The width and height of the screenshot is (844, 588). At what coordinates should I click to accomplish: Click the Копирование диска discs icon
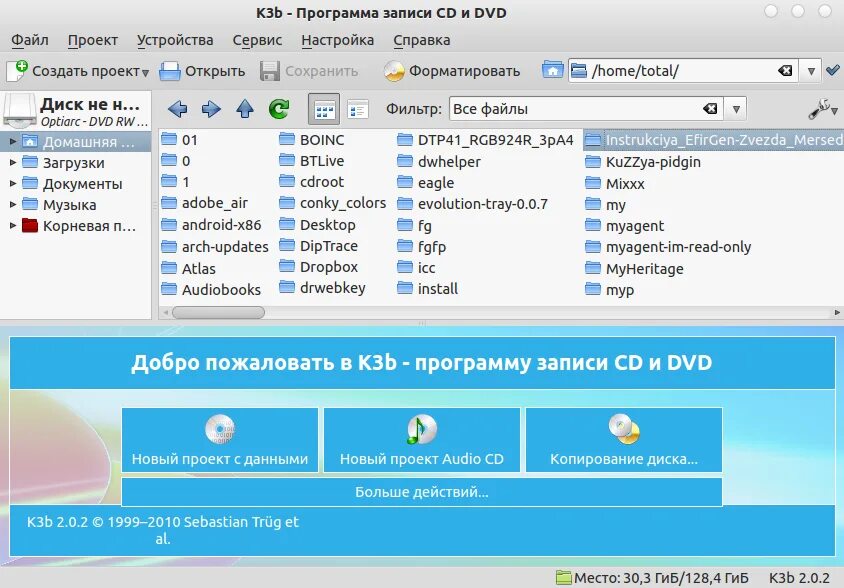624,429
